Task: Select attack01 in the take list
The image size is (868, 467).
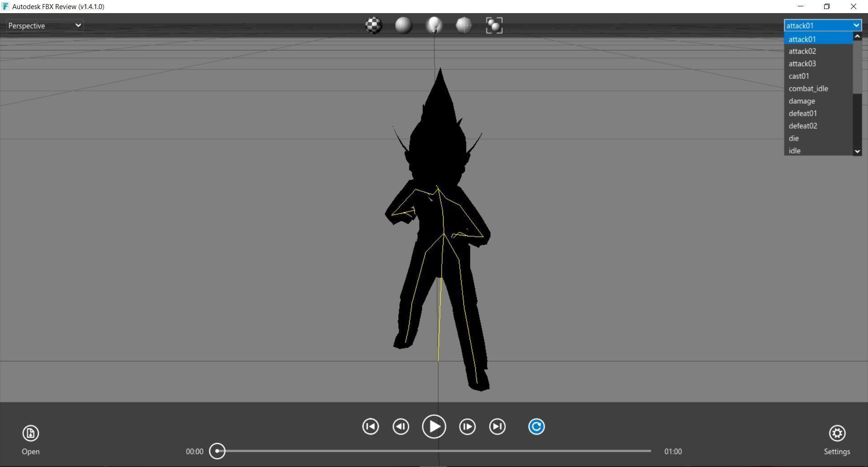Action: (x=818, y=39)
